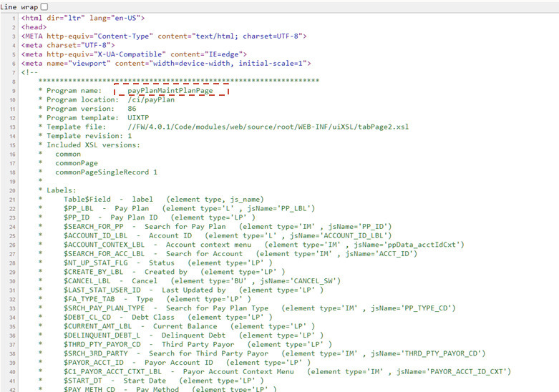Click the head tag on line 2
Viewport: 559px width, 392px height.
point(34,27)
